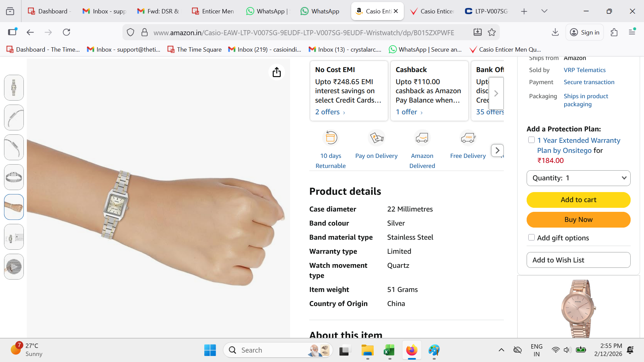Image resolution: width=644 pixels, height=362 pixels.
Task: Open Firefox application menu icon
Action: tap(632, 32)
